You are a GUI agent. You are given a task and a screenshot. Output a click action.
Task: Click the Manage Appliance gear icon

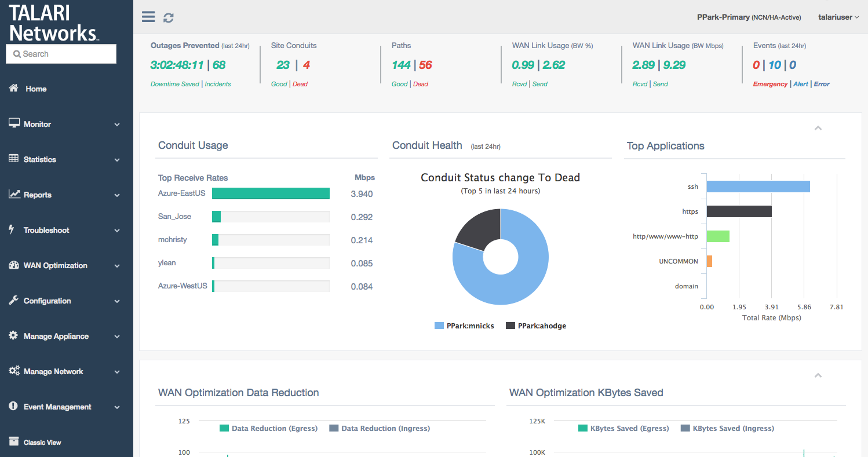tap(13, 335)
